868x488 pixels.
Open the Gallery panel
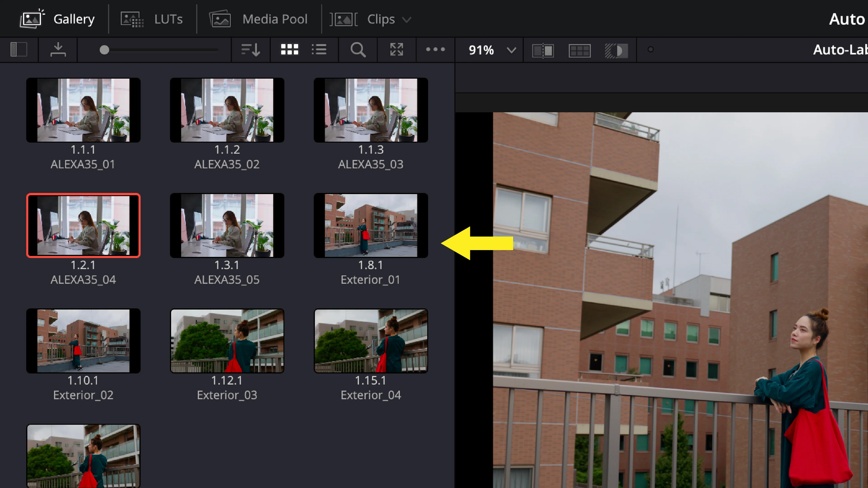pyautogui.click(x=57, y=19)
